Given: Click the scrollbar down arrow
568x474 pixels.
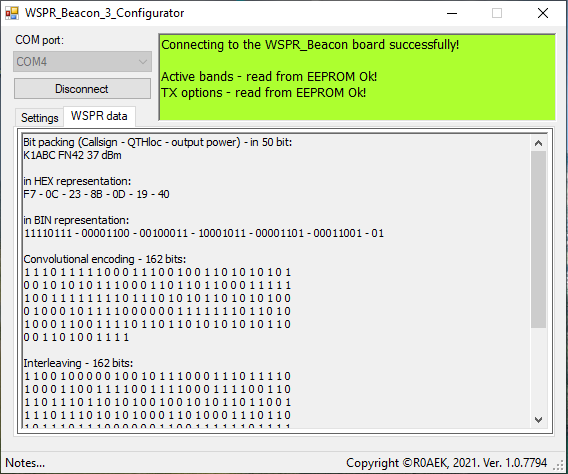Looking at the screenshot, I should 538,419.
